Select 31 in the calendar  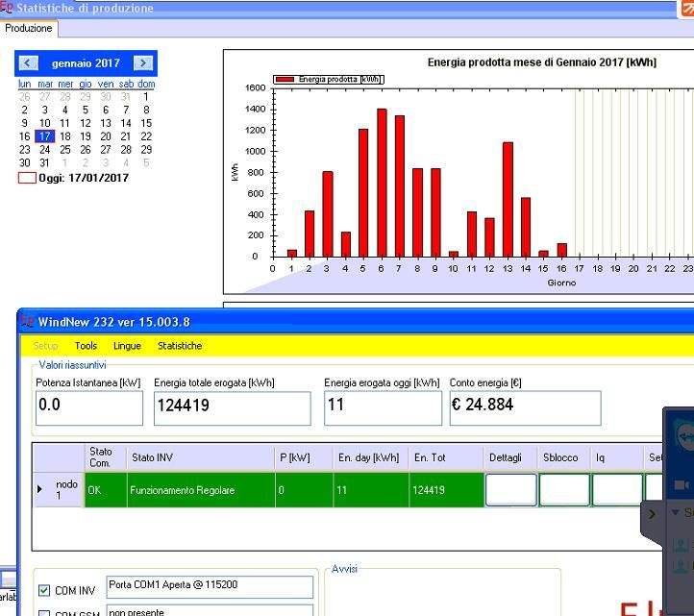pyautogui.click(x=44, y=162)
